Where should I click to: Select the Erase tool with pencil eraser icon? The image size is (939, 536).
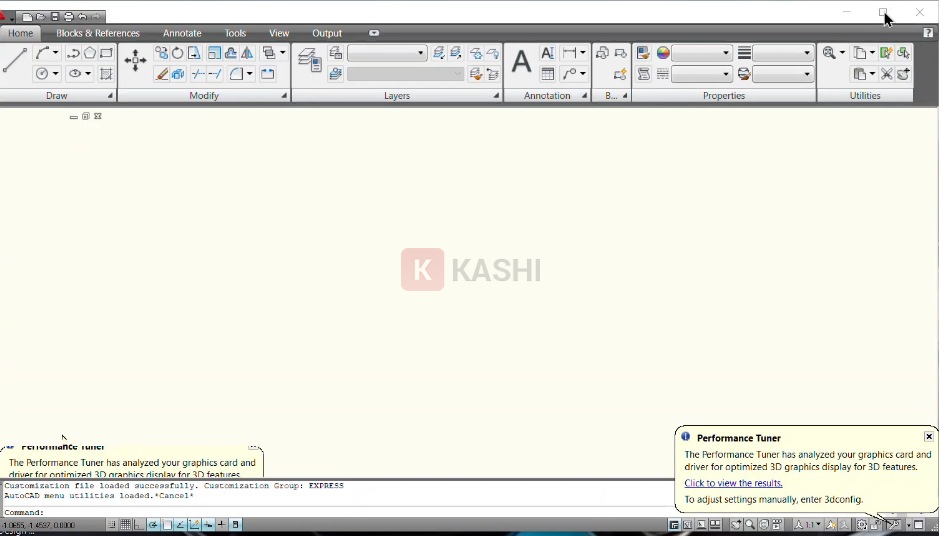click(x=161, y=74)
